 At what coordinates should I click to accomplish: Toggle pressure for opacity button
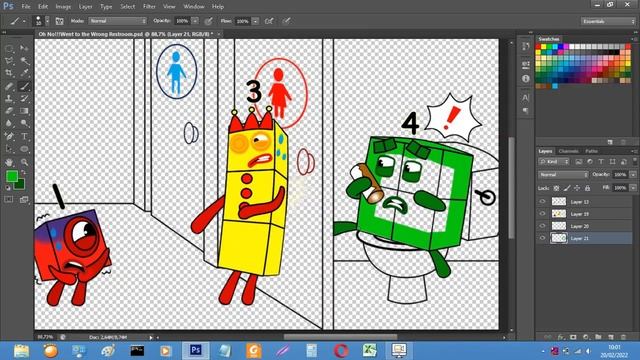209,21
